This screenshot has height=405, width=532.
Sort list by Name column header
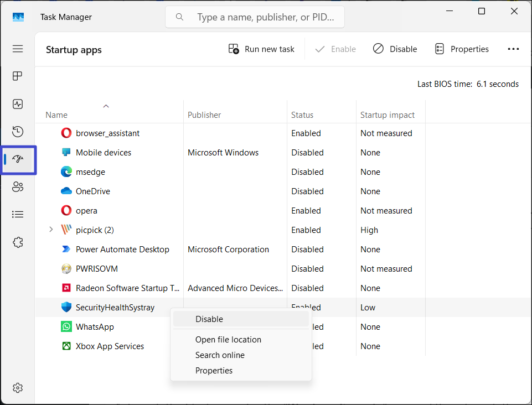[x=56, y=115]
